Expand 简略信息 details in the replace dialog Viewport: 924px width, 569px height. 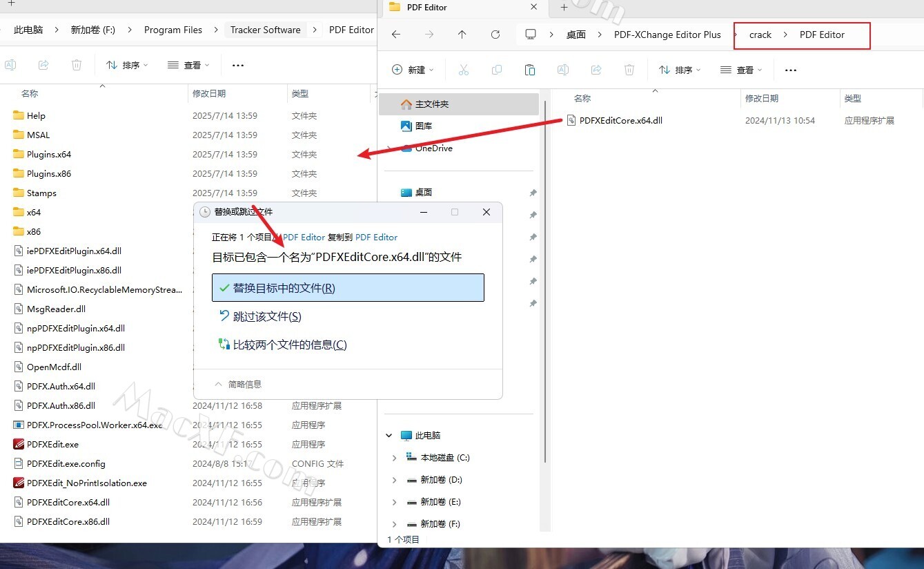pos(238,384)
